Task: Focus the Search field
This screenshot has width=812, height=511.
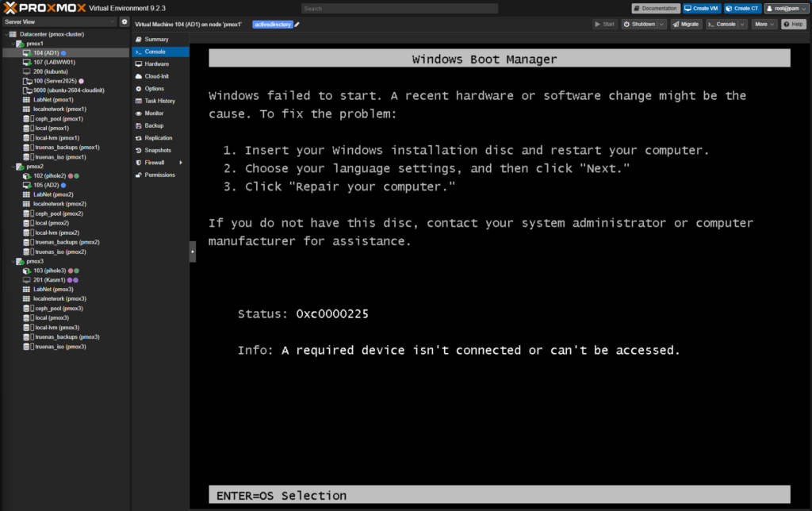Action: [x=400, y=9]
